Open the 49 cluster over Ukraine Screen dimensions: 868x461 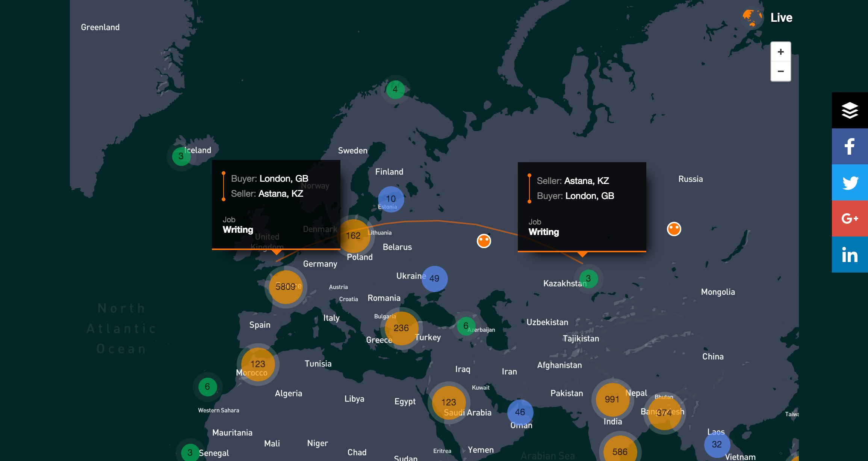[434, 279]
